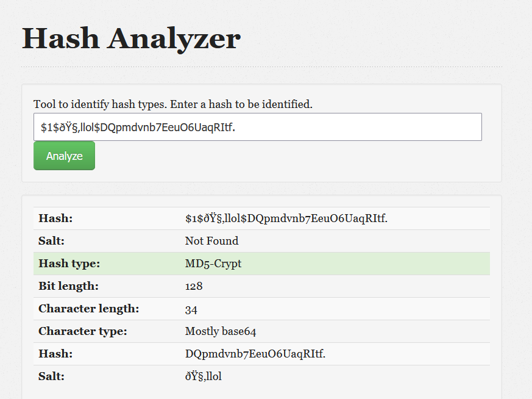Click the Salt label in the last row
This screenshot has height=399, width=532.
(x=51, y=376)
